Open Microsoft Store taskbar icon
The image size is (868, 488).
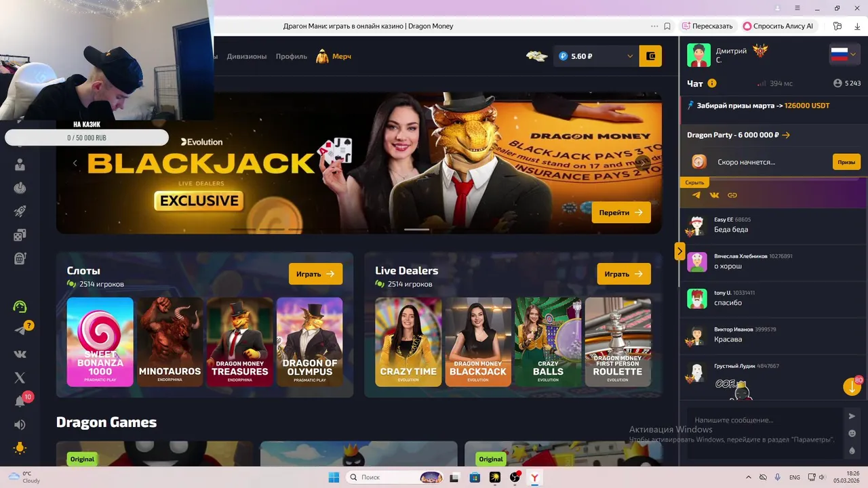click(475, 477)
